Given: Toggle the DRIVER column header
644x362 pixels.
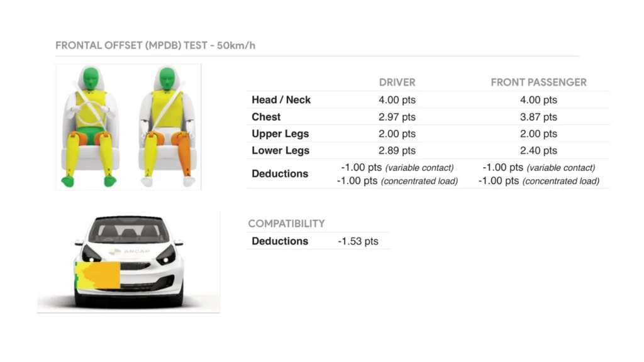Looking at the screenshot, I should [397, 82].
